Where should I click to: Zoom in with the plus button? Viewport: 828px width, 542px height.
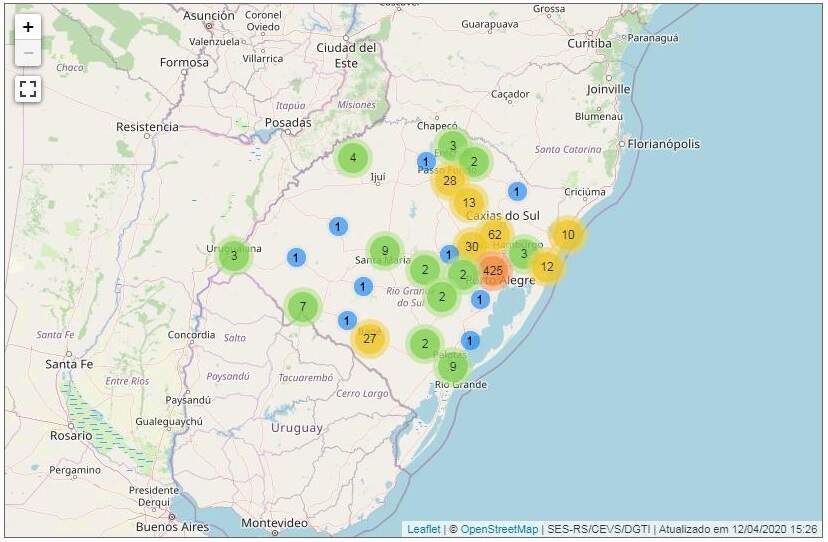pyautogui.click(x=28, y=27)
